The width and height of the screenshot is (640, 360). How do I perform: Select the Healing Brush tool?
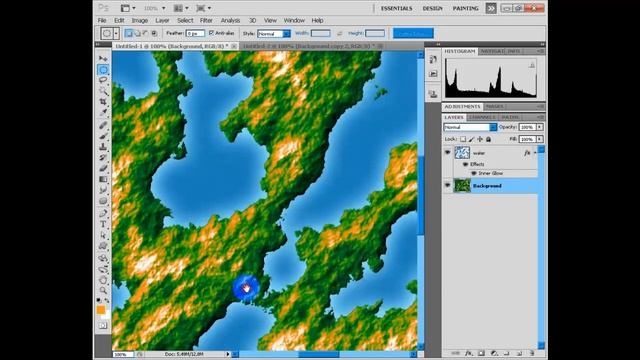103,125
